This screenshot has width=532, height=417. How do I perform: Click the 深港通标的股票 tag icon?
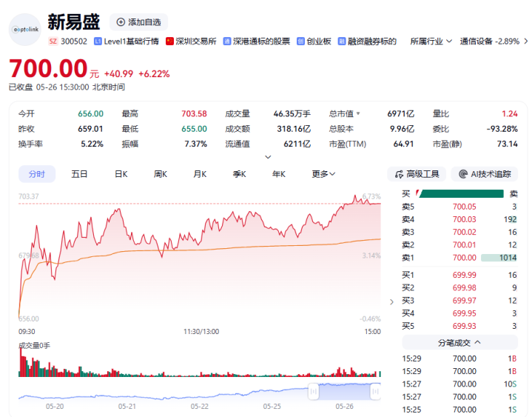pos(227,41)
